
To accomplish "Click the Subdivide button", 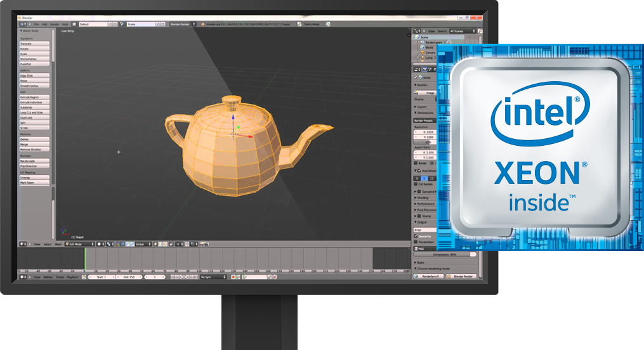I will point(34,107).
